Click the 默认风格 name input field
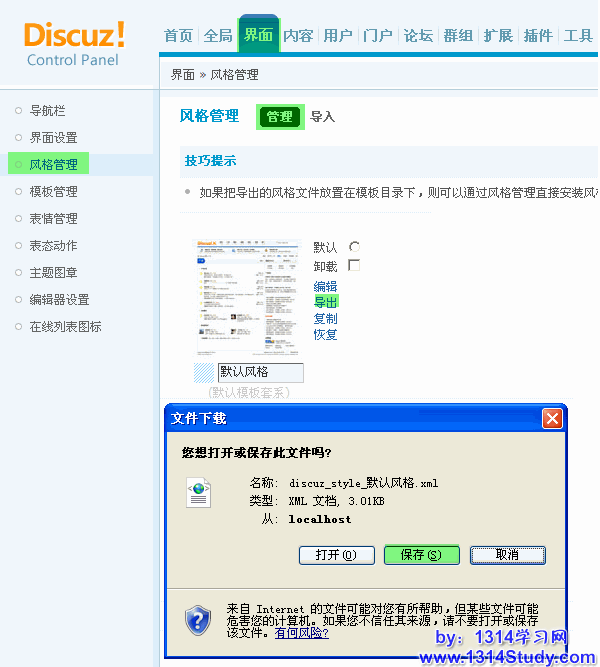Viewport: 600px width, 667px height. click(x=260, y=372)
